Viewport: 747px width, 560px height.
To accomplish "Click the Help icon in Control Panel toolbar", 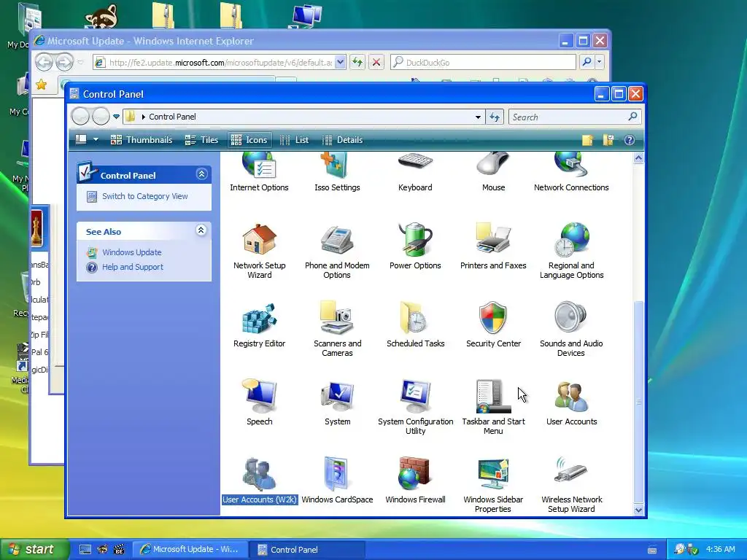I will [x=630, y=140].
